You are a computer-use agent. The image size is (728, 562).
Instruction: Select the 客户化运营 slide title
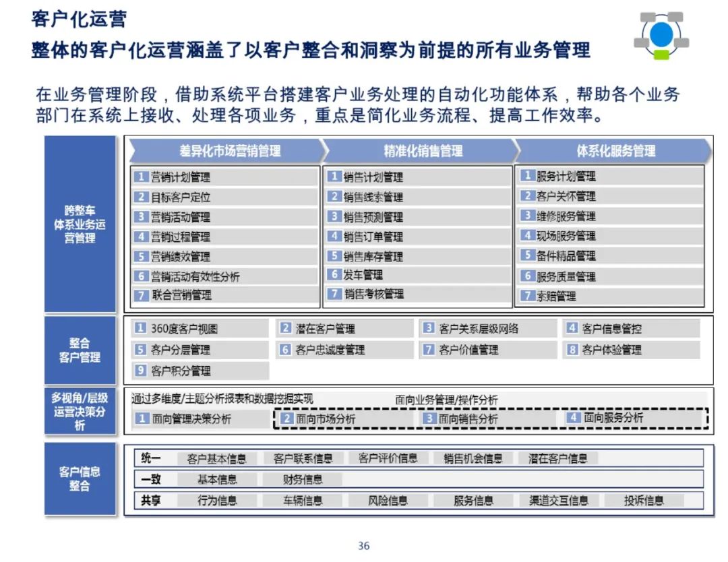tap(79, 19)
